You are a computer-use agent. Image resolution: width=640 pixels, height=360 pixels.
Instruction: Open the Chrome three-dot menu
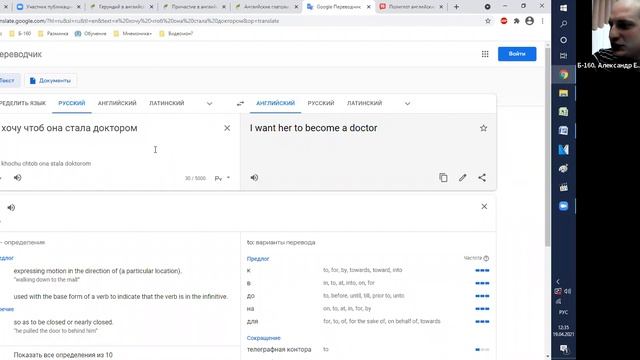coord(542,21)
